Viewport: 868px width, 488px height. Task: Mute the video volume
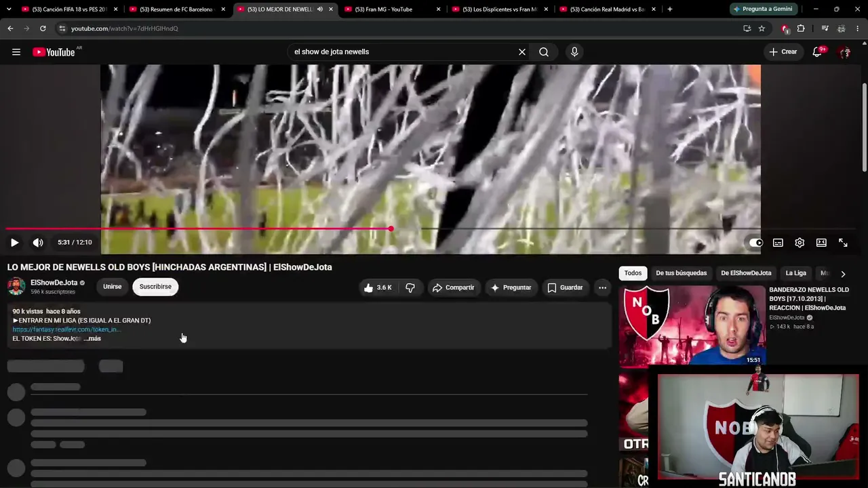pos(38,243)
